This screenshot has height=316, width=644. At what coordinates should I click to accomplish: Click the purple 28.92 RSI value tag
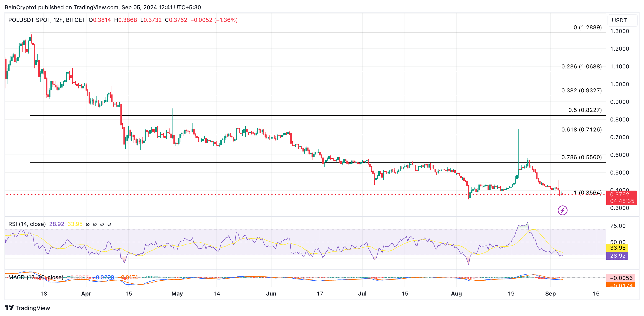(617, 255)
